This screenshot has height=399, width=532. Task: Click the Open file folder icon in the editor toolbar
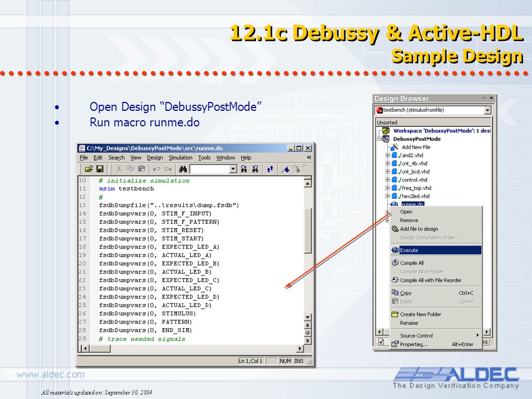point(89,168)
